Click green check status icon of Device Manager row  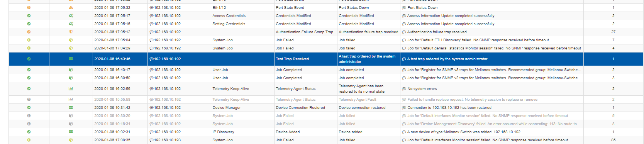(29, 108)
